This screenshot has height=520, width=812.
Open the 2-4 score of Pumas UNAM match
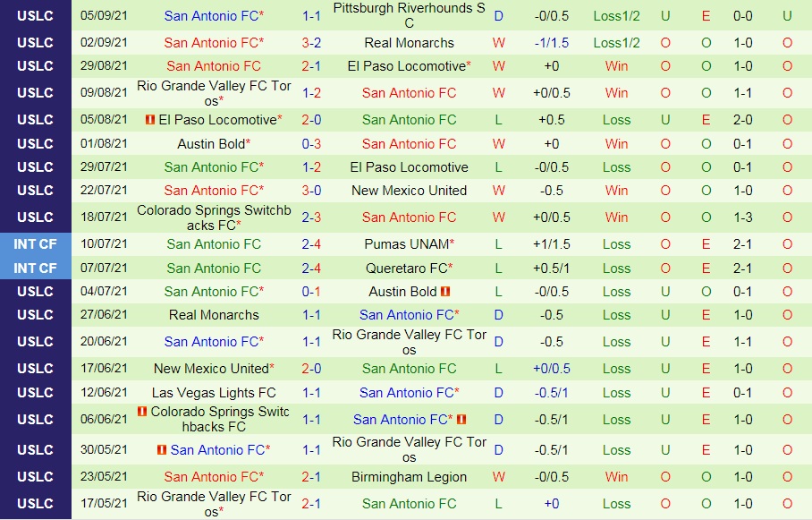tap(311, 244)
